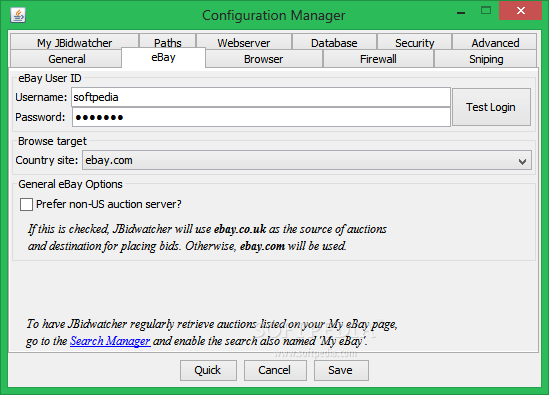Click the 'General eBay Options' label

[x=70, y=184]
